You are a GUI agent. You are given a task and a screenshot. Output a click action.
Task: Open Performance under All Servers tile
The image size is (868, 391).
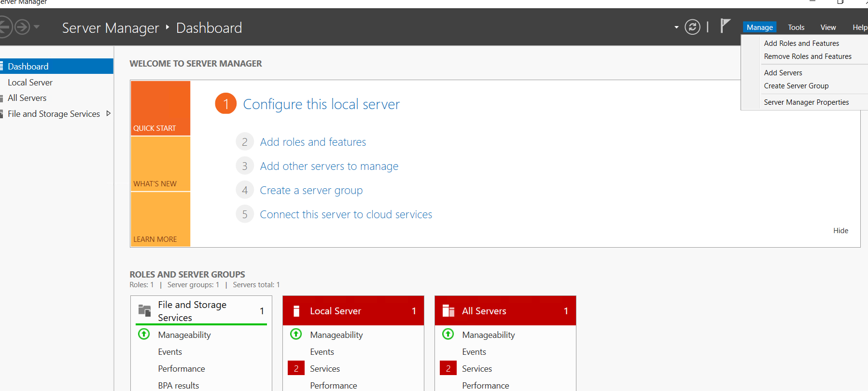pyautogui.click(x=486, y=386)
